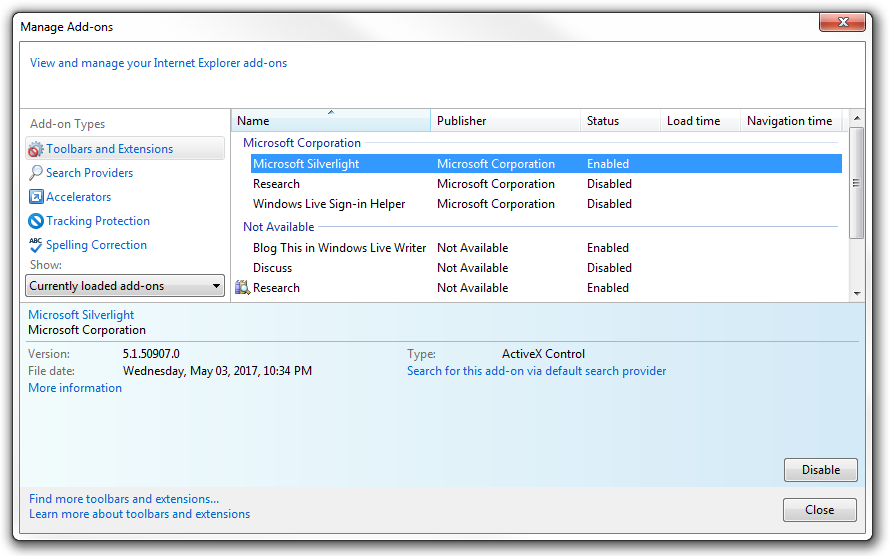Select Research row from Microsoft Corporation
Screen dimensions: 889x556
546,184
